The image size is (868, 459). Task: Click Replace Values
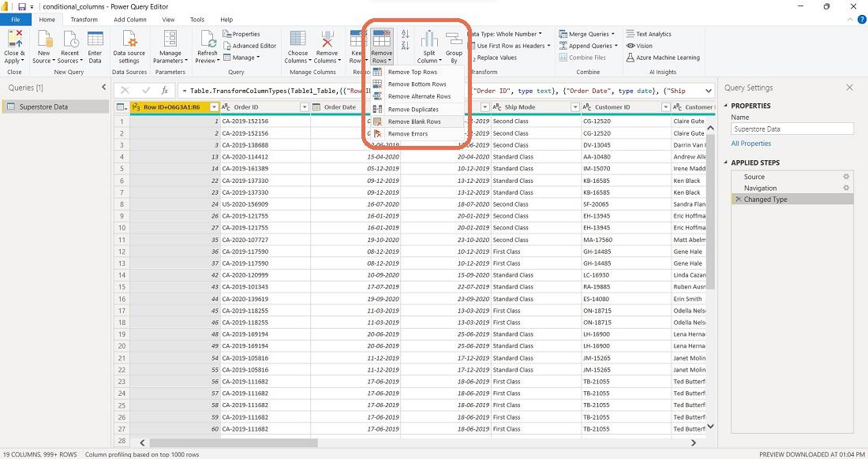click(496, 58)
